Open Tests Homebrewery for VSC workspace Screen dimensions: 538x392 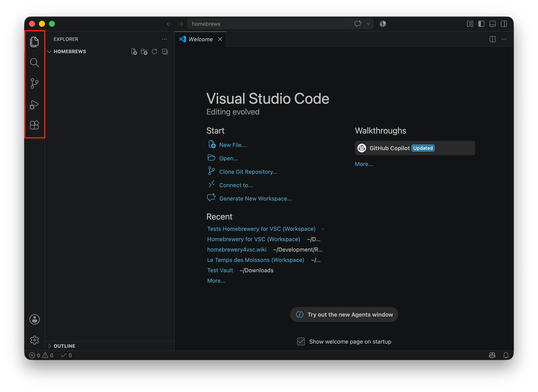tap(261, 229)
